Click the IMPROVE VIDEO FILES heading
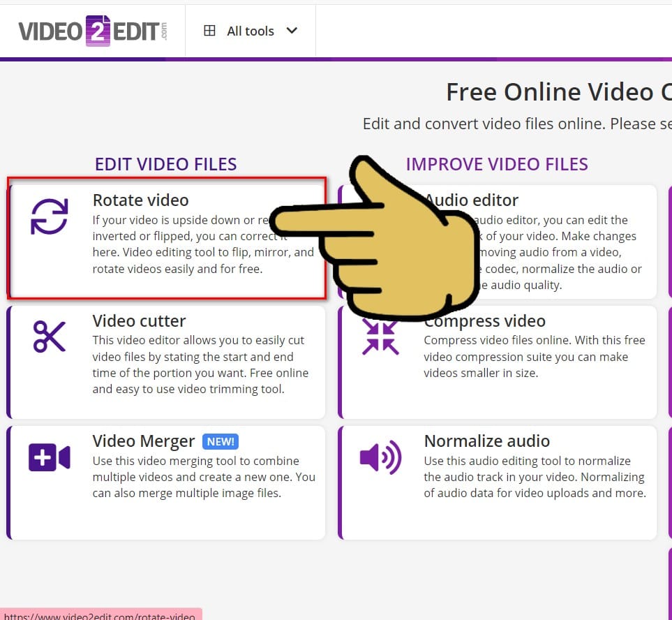Screen dimensions: 672x620 pyautogui.click(x=497, y=164)
